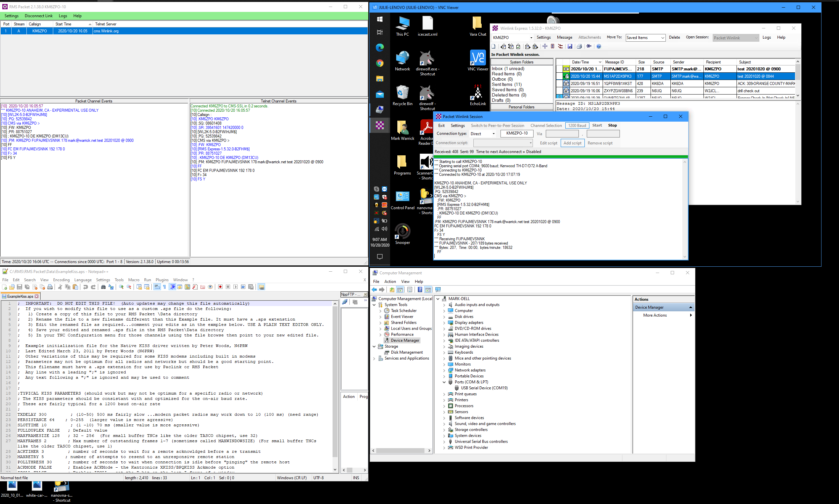Select USB Serial Device (COM19)

(484, 388)
